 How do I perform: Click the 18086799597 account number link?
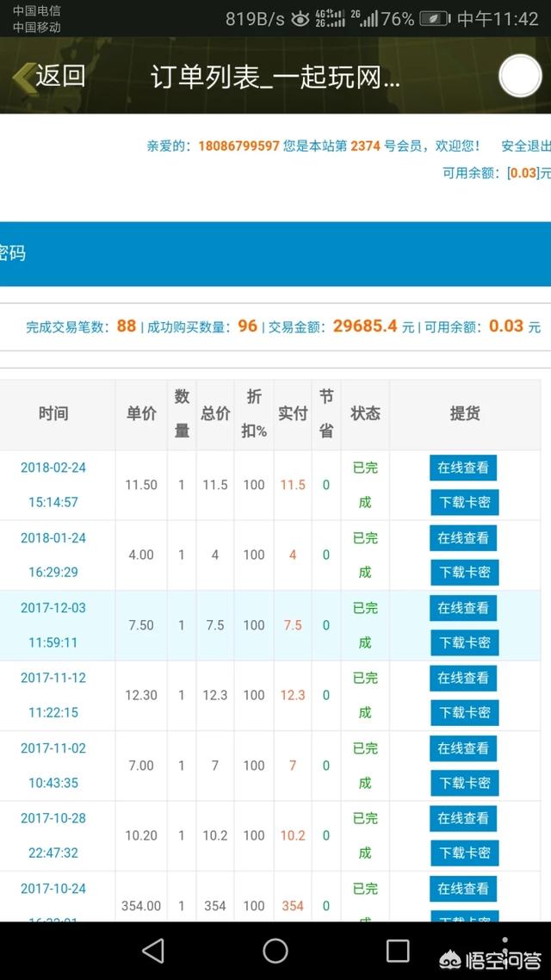238,146
